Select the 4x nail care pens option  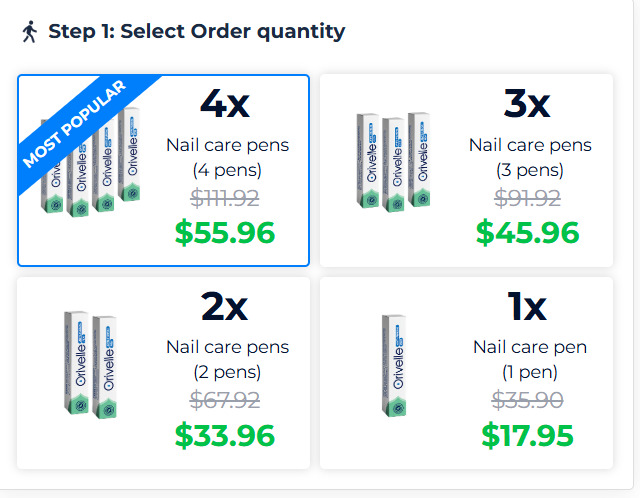point(163,171)
